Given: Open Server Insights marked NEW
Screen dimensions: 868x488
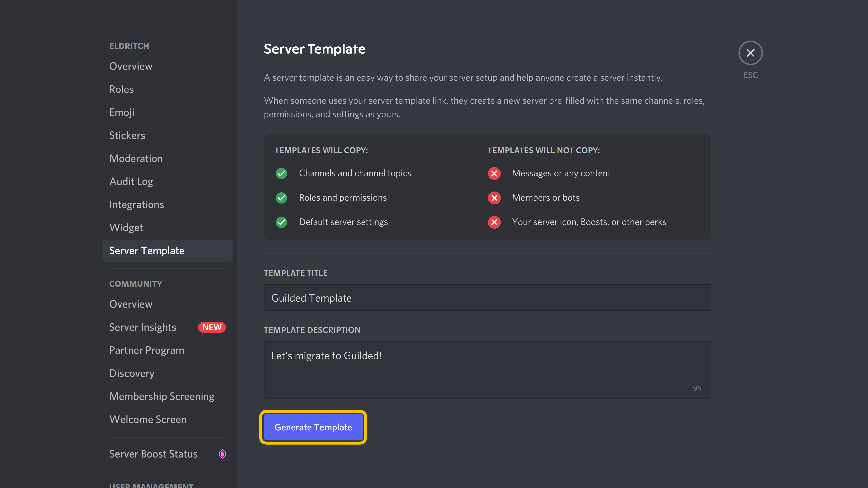Looking at the screenshot, I should [x=142, y=327].
